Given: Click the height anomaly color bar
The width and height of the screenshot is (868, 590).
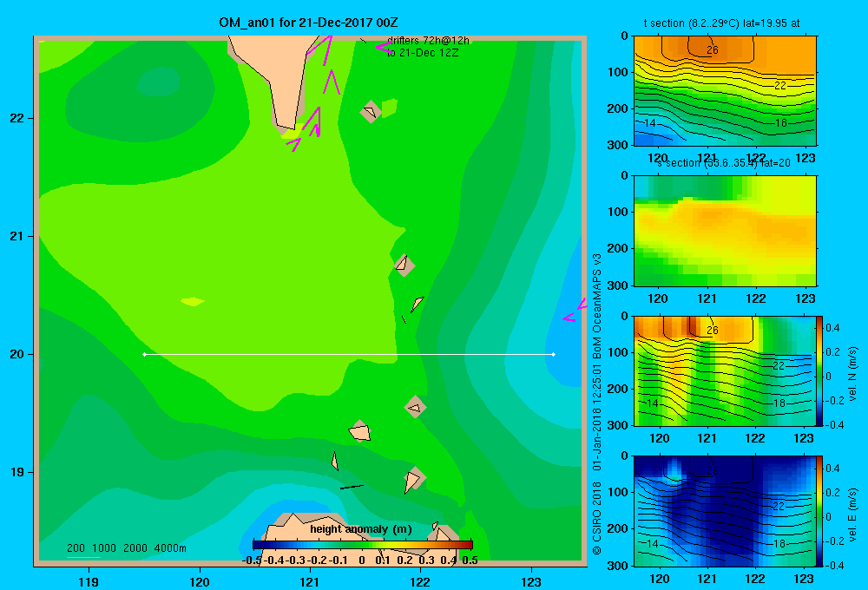Looking at the screenshot, I should pyautogui.click(x=363, y=545).
